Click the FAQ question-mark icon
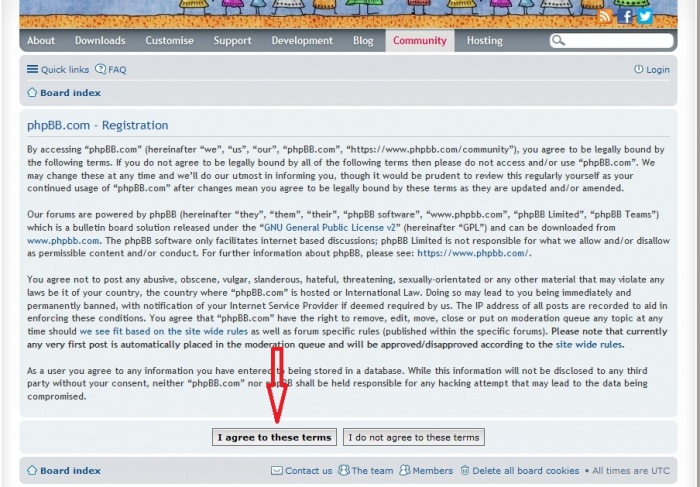The image size is (700, 487). click(x=100, y=69)
